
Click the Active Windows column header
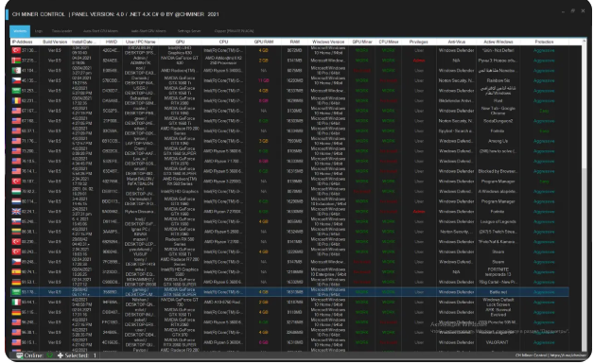coord(498,42)
